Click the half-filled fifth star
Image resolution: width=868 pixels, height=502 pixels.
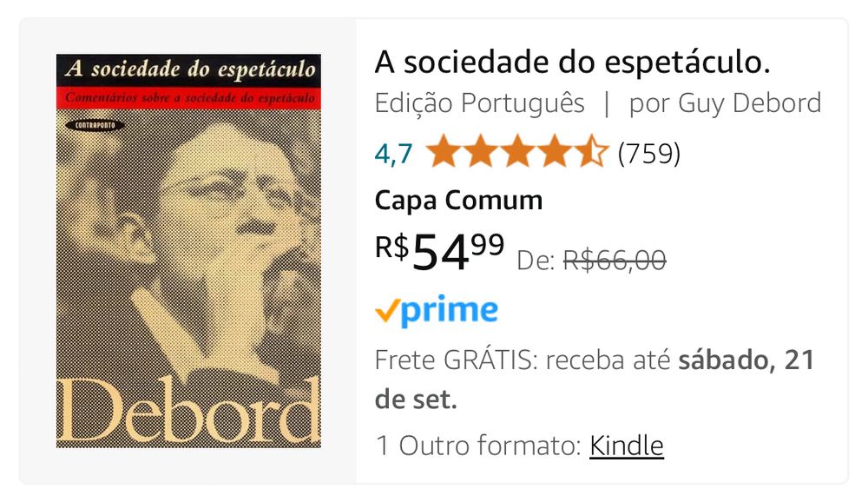[591, 151]
